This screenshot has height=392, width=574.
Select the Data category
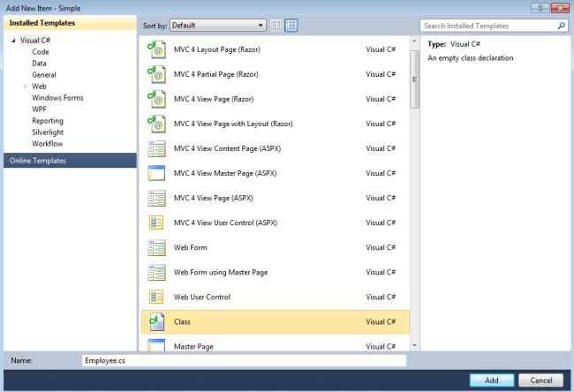[x=39, y=64]
